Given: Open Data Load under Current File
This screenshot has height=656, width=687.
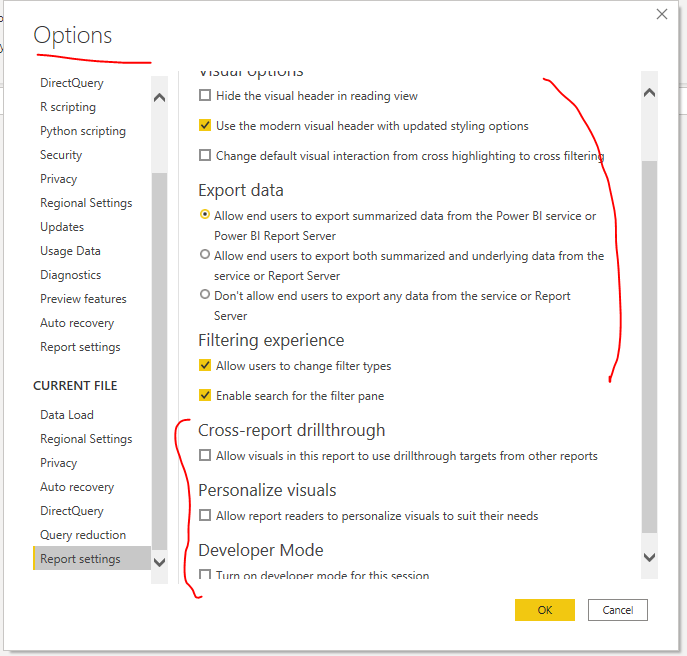Looking at the screenshot, I should click(x=67, y=415).
